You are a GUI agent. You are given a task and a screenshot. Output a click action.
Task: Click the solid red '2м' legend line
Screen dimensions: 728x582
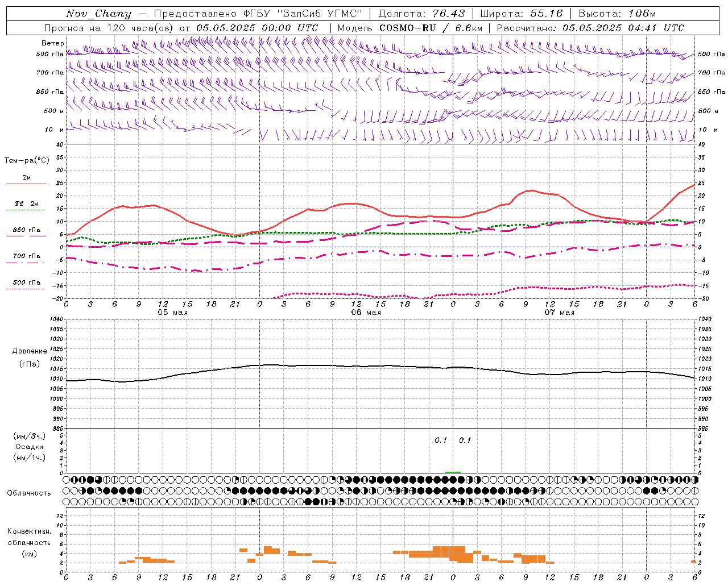pyautogui.click(x=26, y=184)
